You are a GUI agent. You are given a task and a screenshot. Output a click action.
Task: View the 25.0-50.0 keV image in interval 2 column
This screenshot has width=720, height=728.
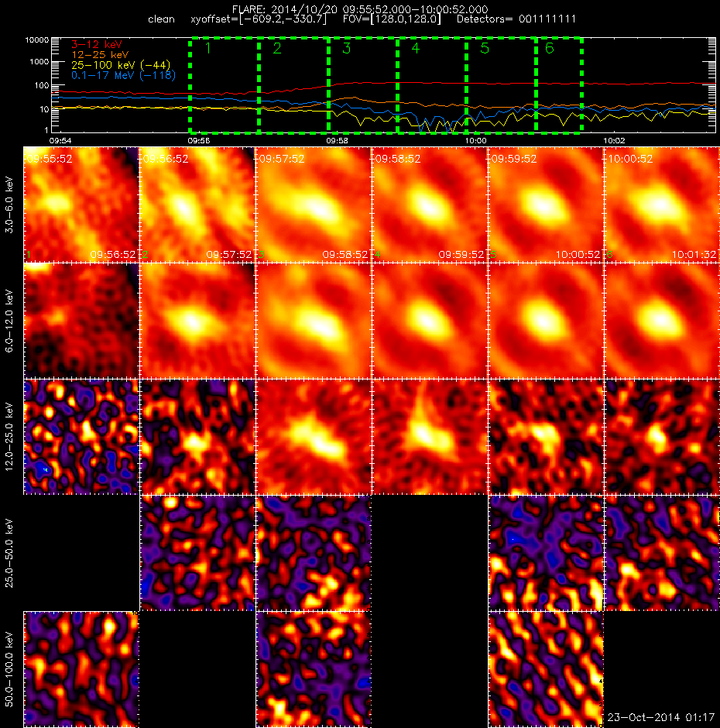pyautogui.click(x=197, y=553)
